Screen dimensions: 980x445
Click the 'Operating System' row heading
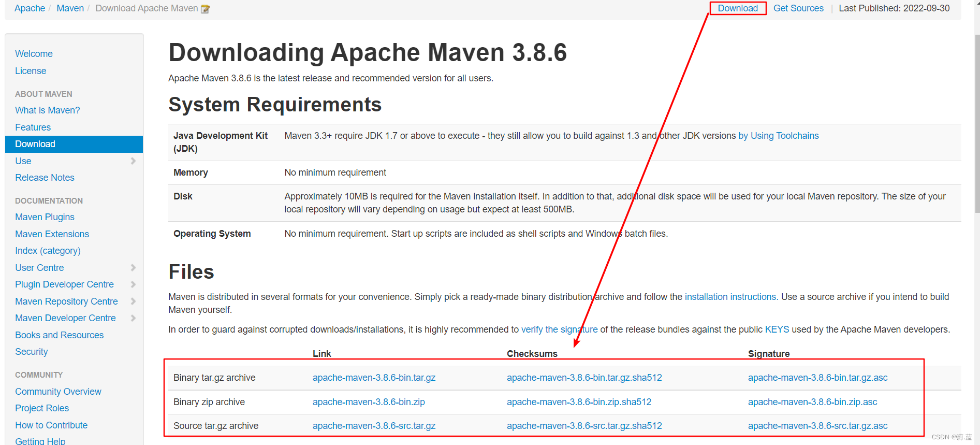212,234
